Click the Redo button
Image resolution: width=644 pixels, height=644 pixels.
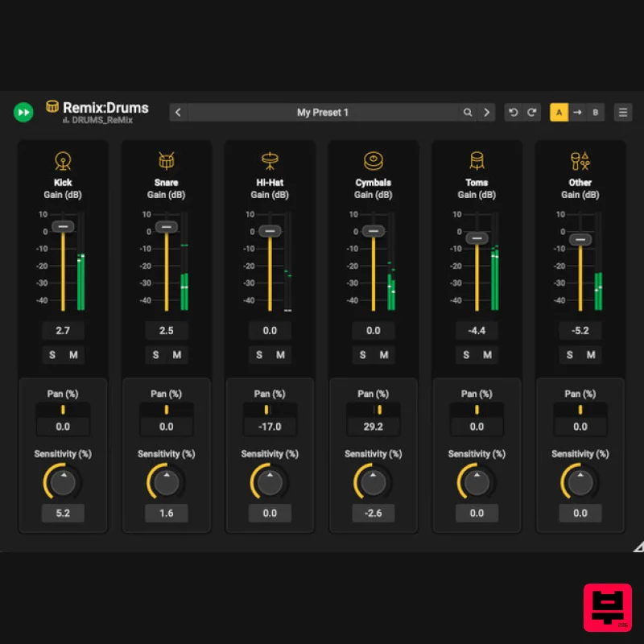coord(530,112)
